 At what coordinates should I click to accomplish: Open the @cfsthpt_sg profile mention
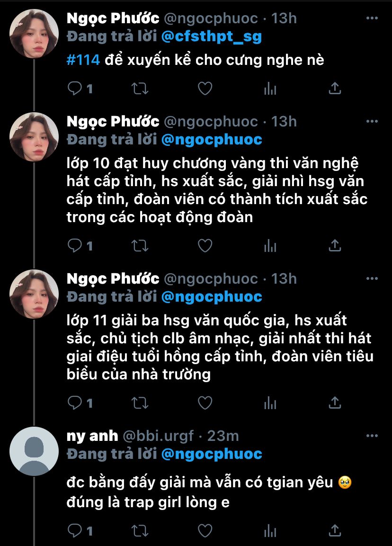click(211, 36)
